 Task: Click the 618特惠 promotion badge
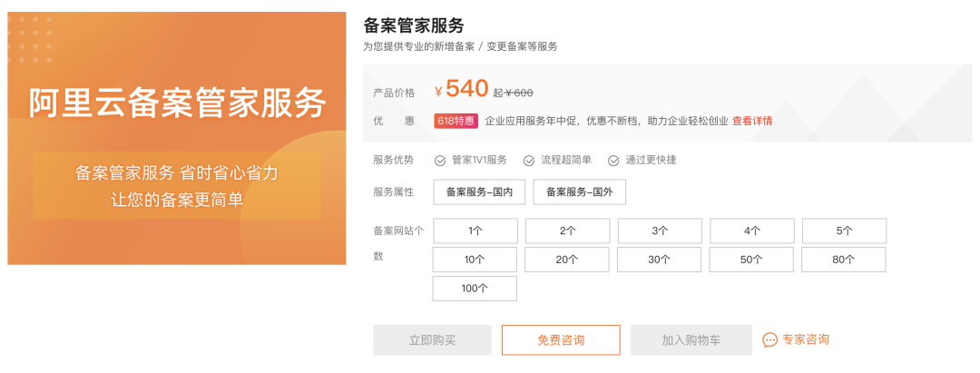click(456, 121)
